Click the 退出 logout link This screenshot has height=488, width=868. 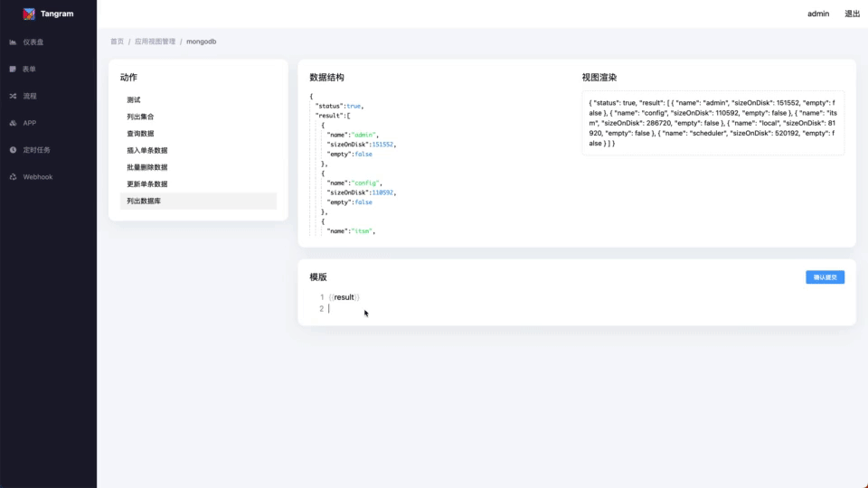[852, 14]
